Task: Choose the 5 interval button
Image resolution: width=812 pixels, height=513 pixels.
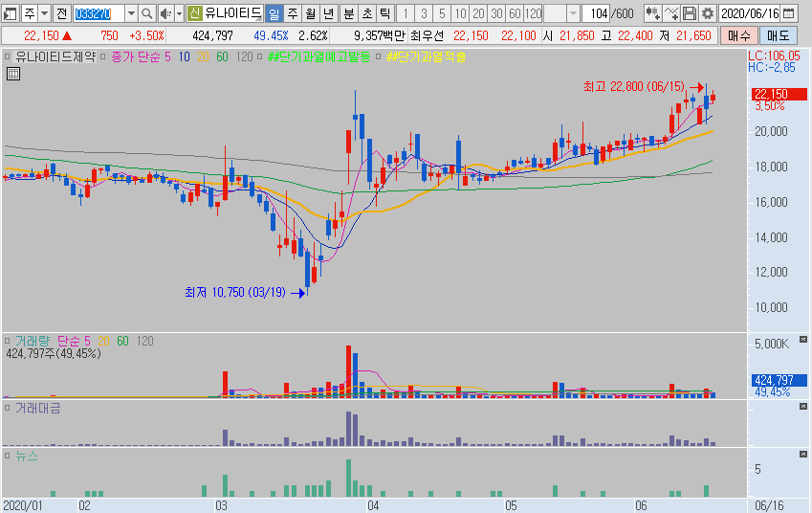Action: [442, 13]
